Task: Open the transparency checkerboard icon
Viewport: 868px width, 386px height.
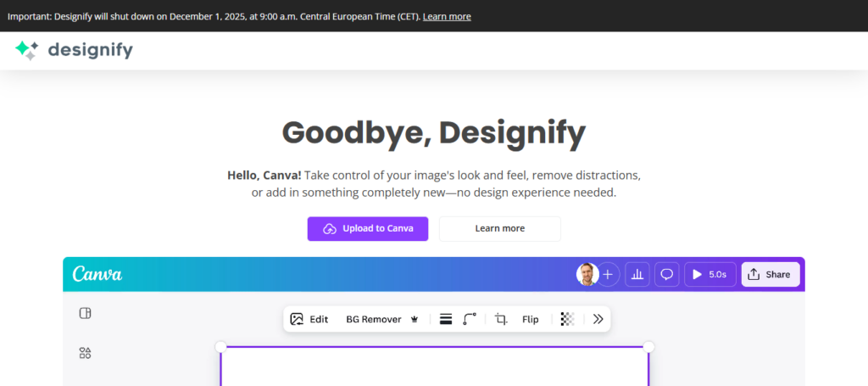Action: pos(568,319)
